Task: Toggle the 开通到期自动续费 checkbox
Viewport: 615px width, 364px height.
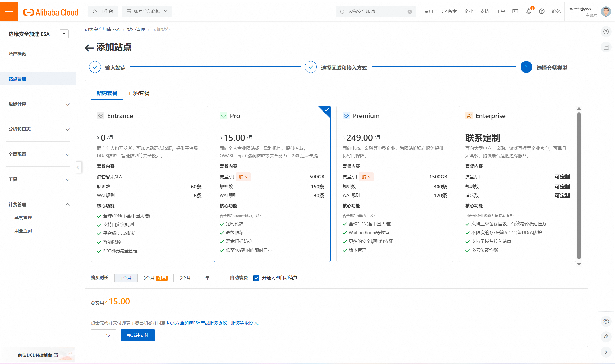Action: tap(256, 278)
